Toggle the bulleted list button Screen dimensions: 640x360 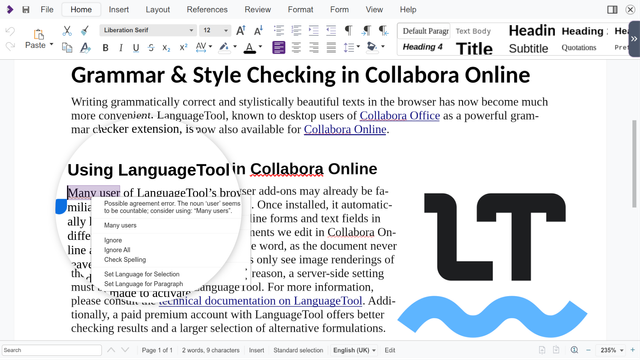point(279,31)
